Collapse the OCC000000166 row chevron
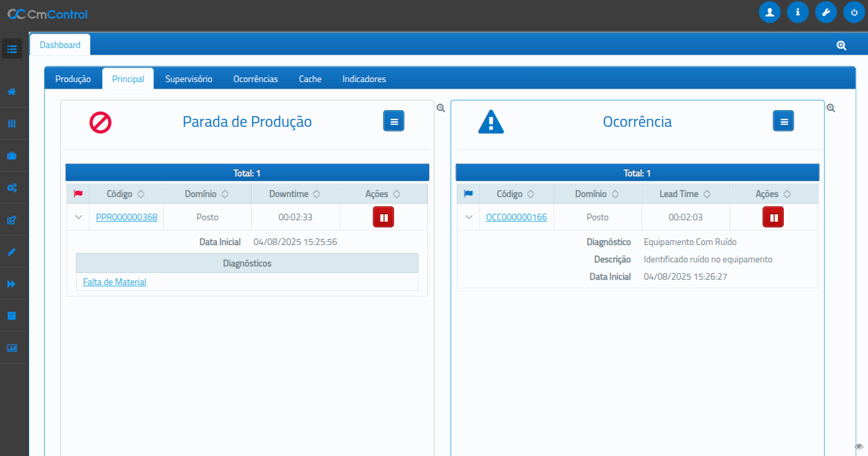The image size is (868, 456). 469,217
